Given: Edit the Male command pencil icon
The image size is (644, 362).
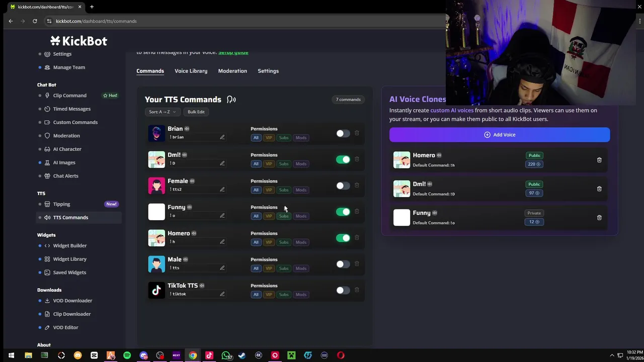Looking at the screenshot, I should pos(222,268).
